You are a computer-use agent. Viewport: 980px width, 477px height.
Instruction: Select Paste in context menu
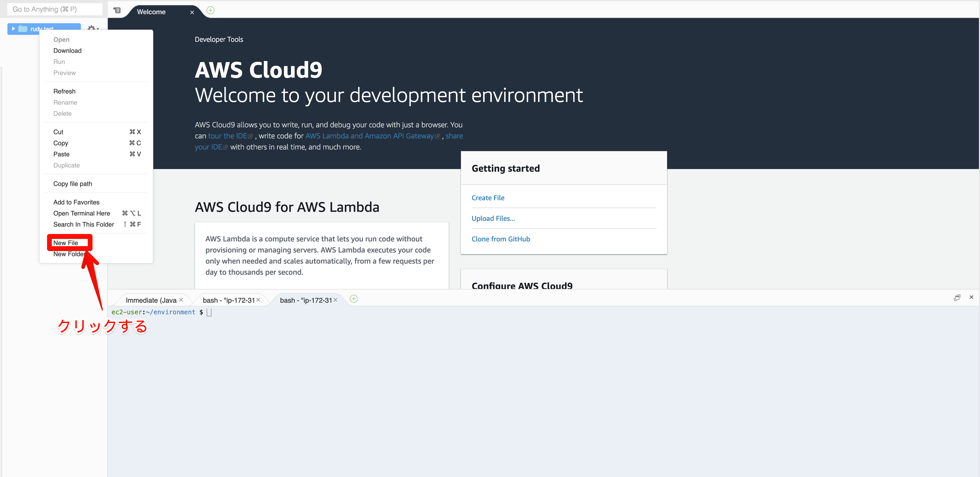point(96,154)
